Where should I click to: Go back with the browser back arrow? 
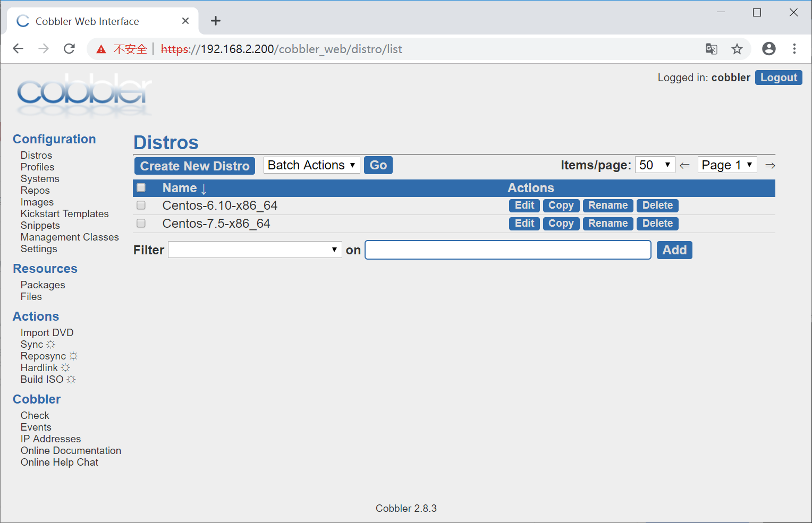tap(18, 49)
